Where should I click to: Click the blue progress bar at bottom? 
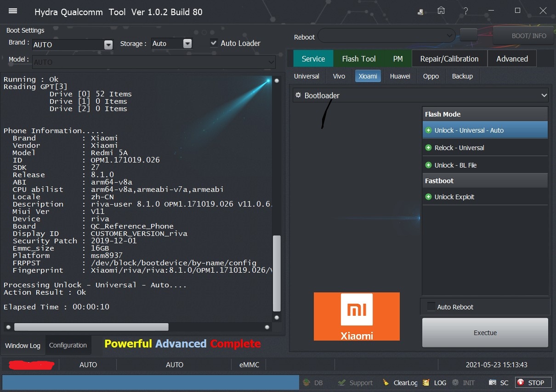150,382
